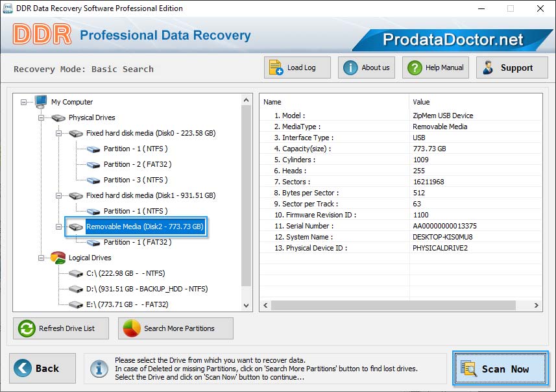Click the Refresh Drive List button label

[x=67, y=328]
